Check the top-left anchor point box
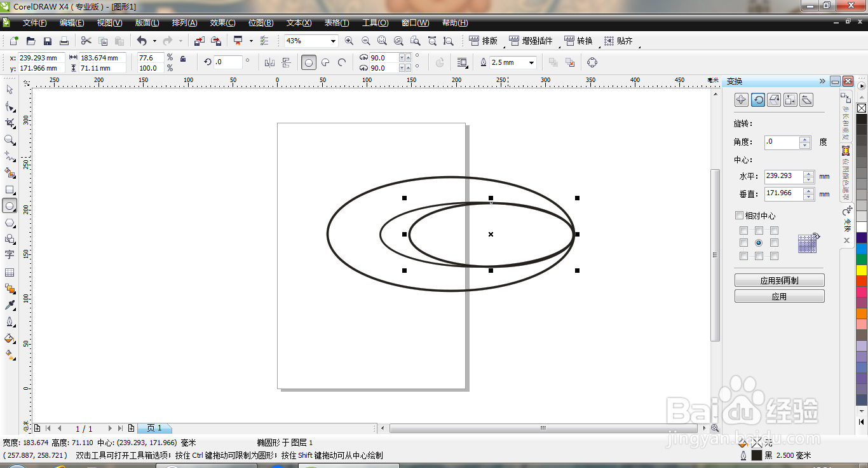868x468 pixels. tap(743, 231)
